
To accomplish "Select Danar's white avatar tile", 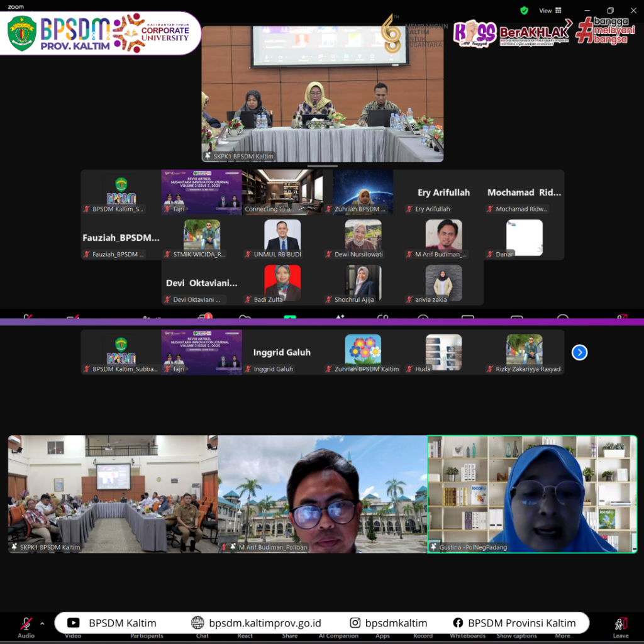I will tap(525, 237).
